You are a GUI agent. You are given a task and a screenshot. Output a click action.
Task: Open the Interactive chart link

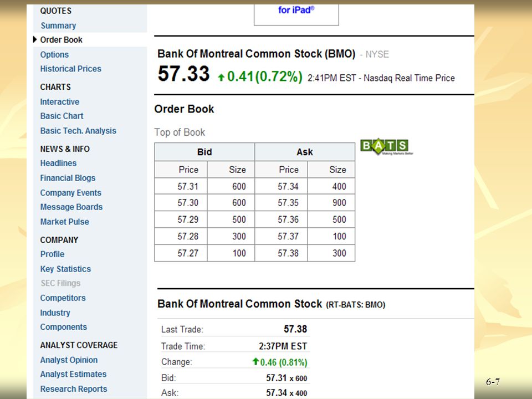60,102
